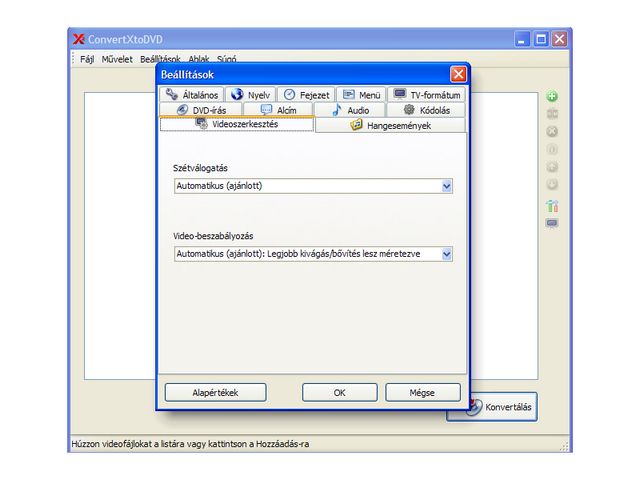Screen dimensions: 640x480
Task: Click the ConvertXtoDVD red X logo in title bar
Action: [x=78, y=39]
